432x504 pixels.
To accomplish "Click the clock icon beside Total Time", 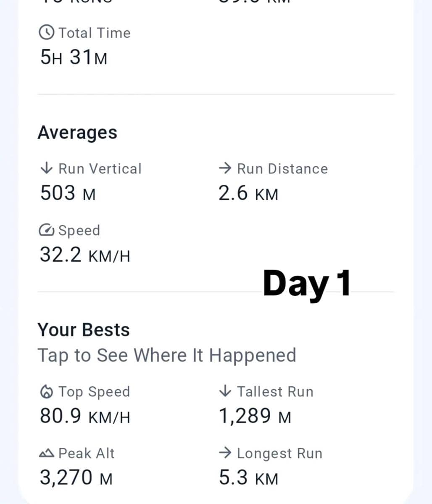I will pos(46,32).
